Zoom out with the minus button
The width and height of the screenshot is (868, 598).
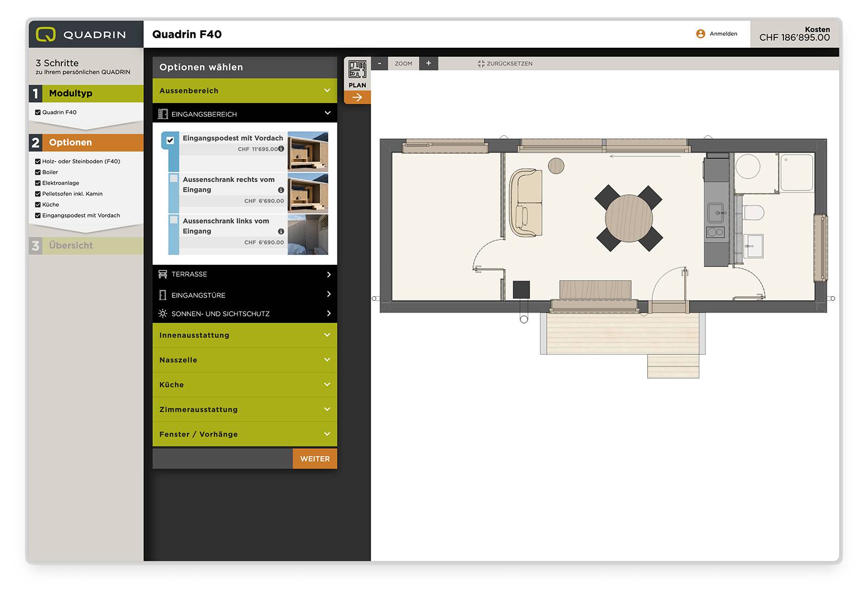(379, 63)
